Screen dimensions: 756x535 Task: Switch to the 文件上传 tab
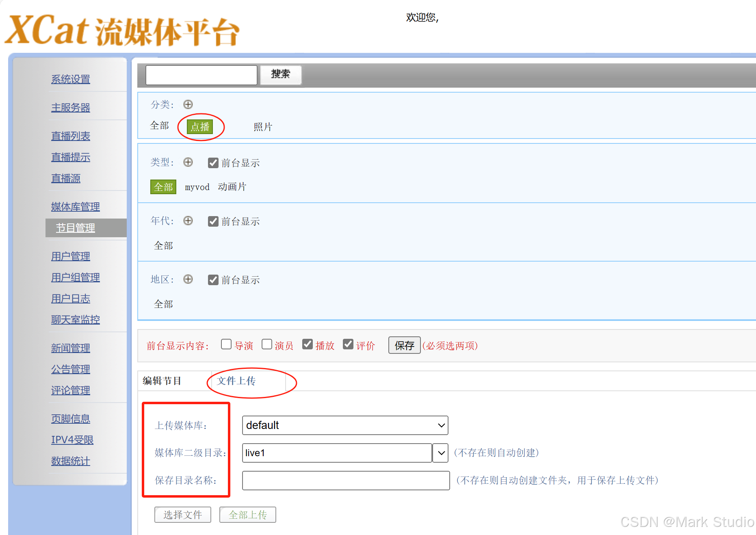click(x=236, y=381)
